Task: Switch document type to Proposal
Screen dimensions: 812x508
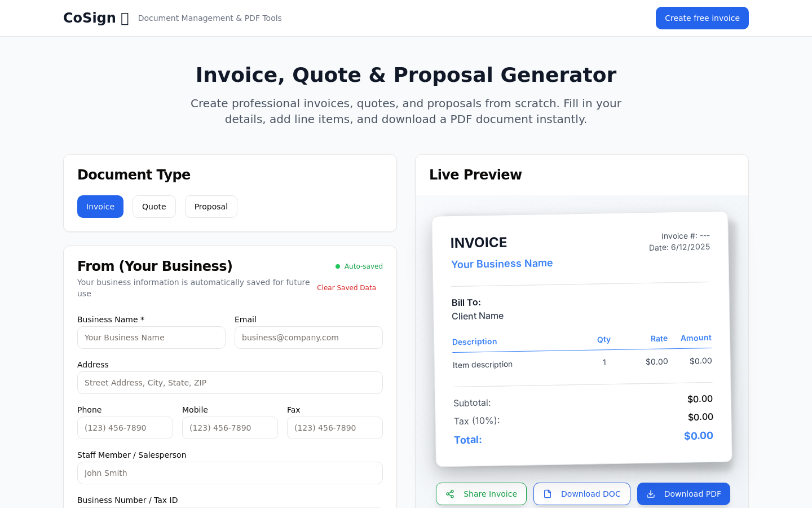Action: (x=211, y=207)
